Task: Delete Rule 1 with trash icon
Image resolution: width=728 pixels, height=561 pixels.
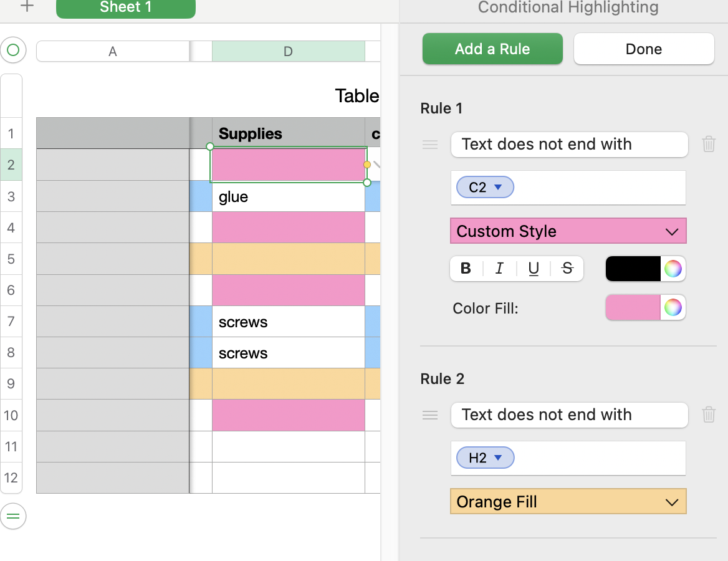Action: pyautogui.click(x=709, y=145)
